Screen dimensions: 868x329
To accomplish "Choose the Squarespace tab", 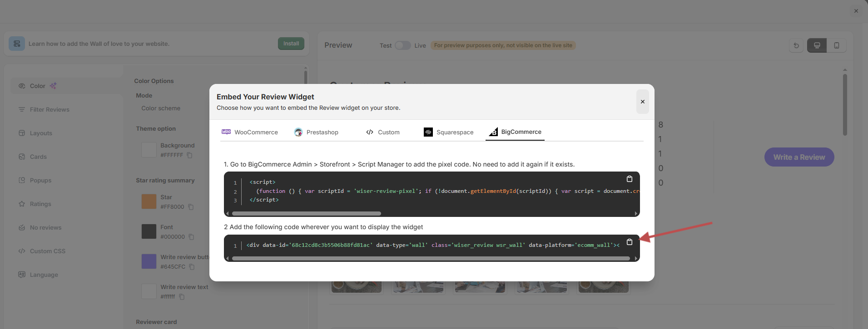I will pos(449,132).
